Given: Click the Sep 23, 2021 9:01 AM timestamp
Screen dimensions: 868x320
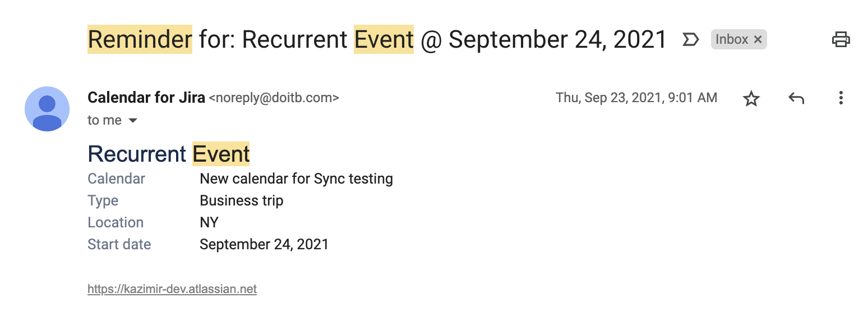Looking at the screenshot, I should click(x=636, y=98).
